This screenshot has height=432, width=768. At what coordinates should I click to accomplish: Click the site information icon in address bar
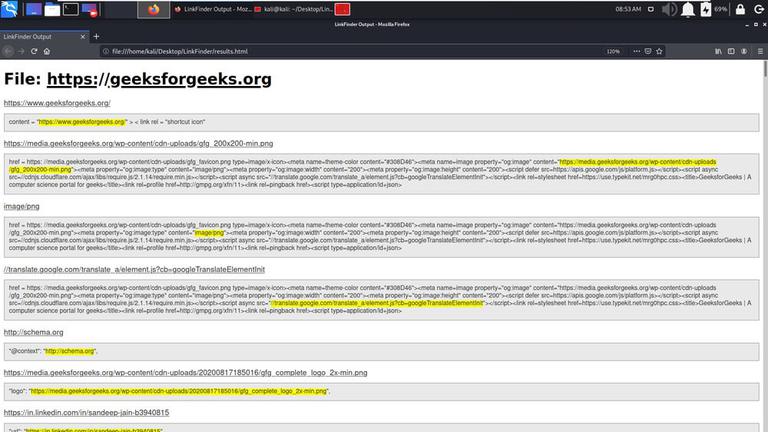[105, 51]
